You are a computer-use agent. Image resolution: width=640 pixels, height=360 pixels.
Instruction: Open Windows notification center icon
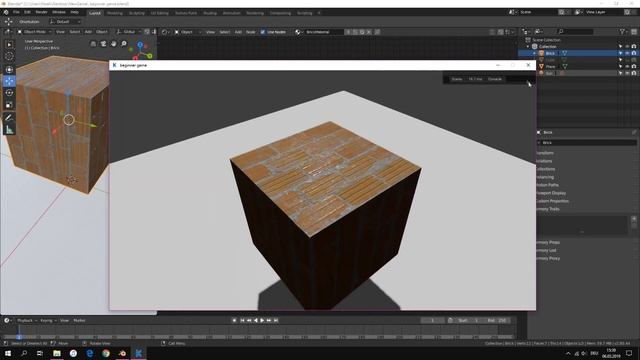click(629, 353)
